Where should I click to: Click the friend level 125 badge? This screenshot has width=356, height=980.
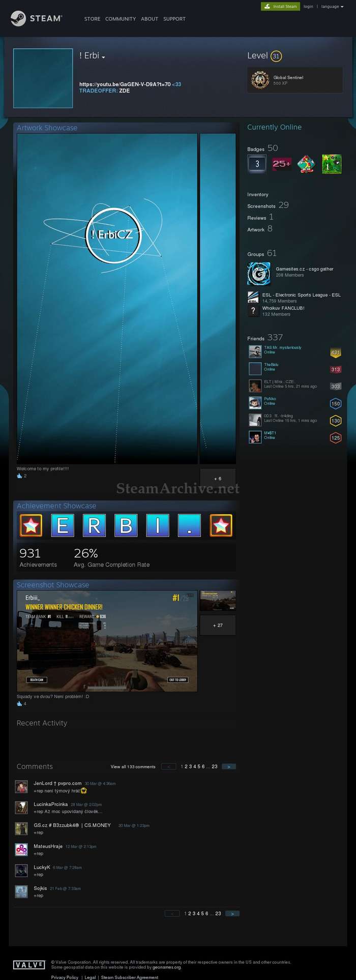coord(336,438)
